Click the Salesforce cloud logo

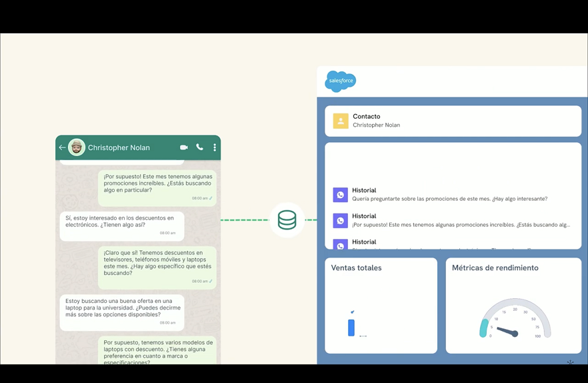[340, 81]
